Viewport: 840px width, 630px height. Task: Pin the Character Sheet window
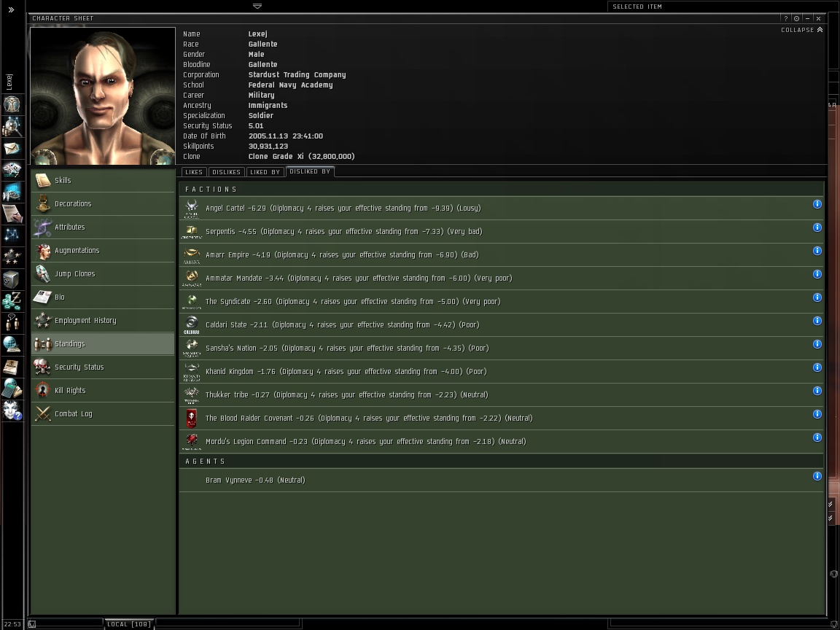click(x=796, y=18)
